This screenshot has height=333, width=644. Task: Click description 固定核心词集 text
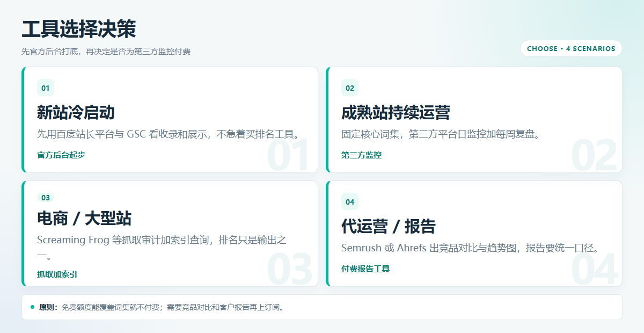click(x=440, y=134)
